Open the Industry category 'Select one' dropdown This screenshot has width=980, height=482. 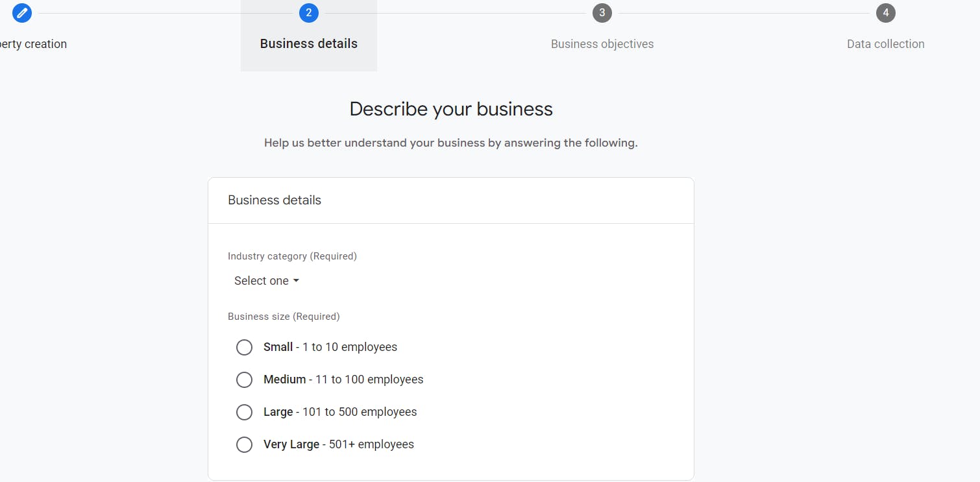pos(267,281)
